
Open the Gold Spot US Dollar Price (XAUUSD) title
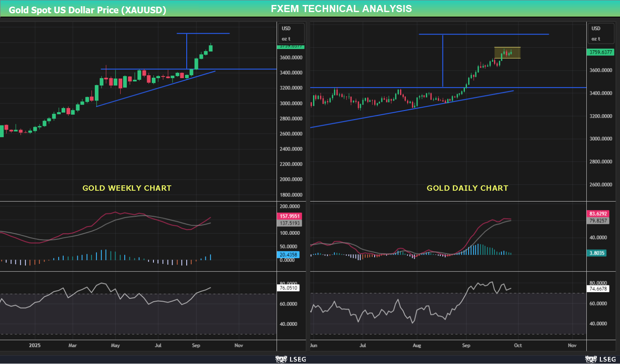pos(89,8)
